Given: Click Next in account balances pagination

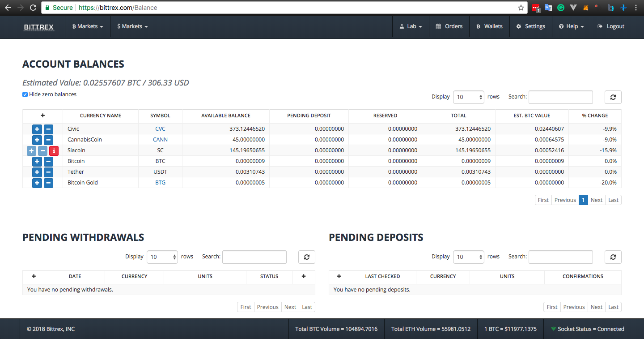Looking at the screenshot, I should point(597,200).
